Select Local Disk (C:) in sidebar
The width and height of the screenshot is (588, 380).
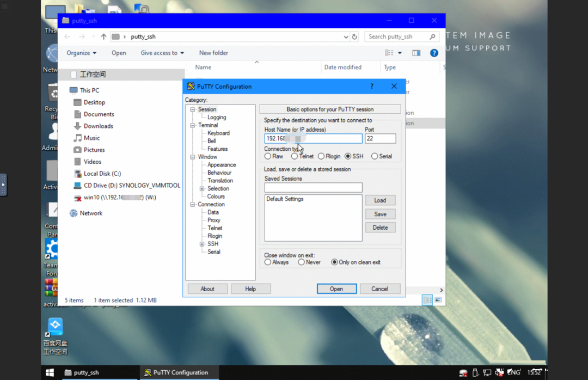click(x=102, y=174)
